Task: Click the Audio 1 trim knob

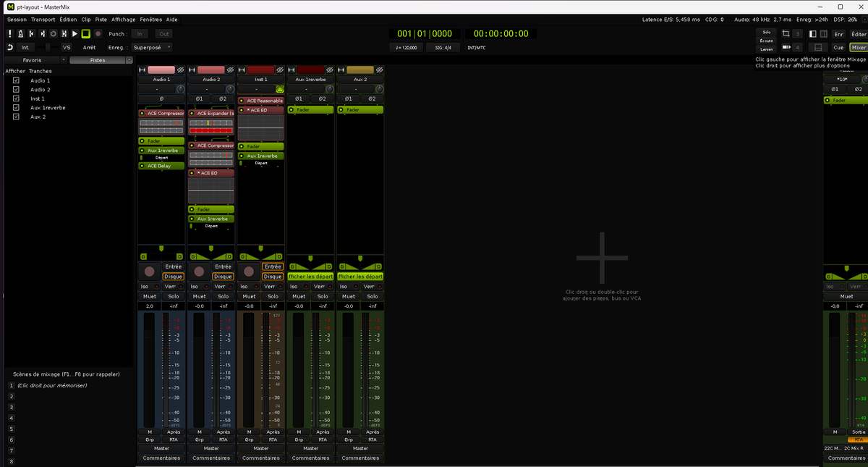Action: (x=180, y=88)
